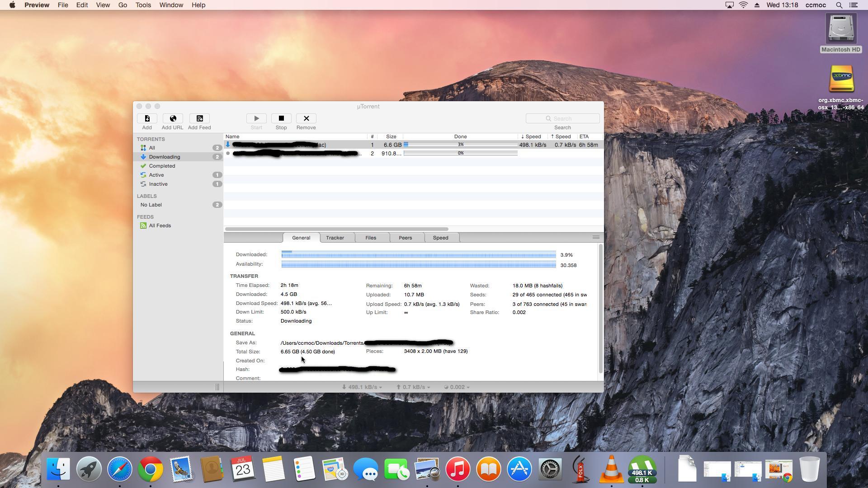The height and width of the screenshot is (488, 868).
Task: Click the 3% progress bar of first torrent
Action: click(x=460, y=145)
